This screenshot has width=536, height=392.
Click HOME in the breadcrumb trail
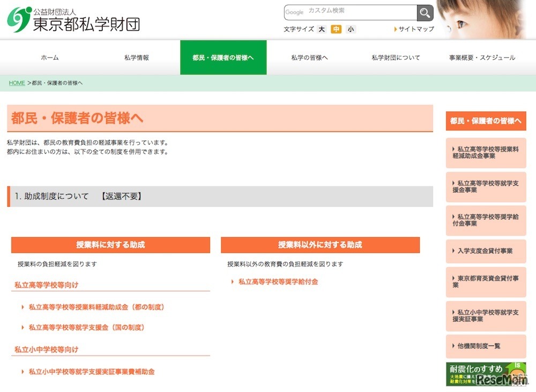point(17,83)
